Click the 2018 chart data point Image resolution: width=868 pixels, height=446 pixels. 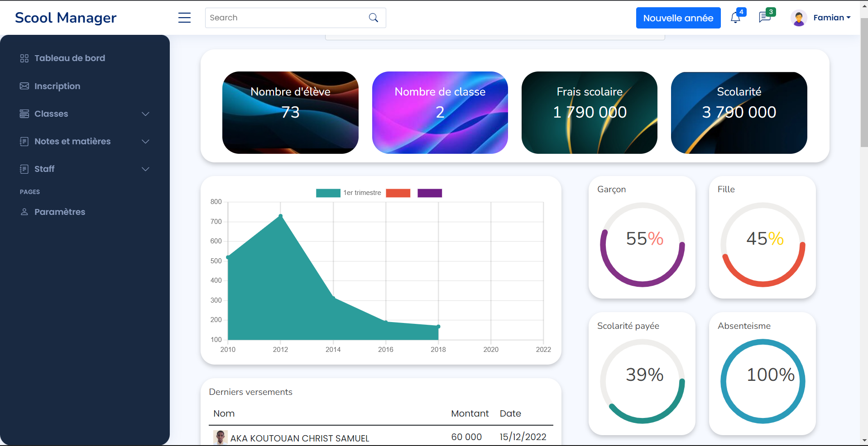click(438, 327)
